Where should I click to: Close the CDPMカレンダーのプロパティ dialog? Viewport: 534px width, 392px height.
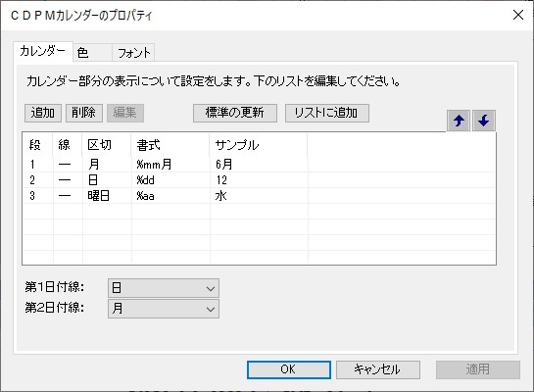click(x=518, y=15)
